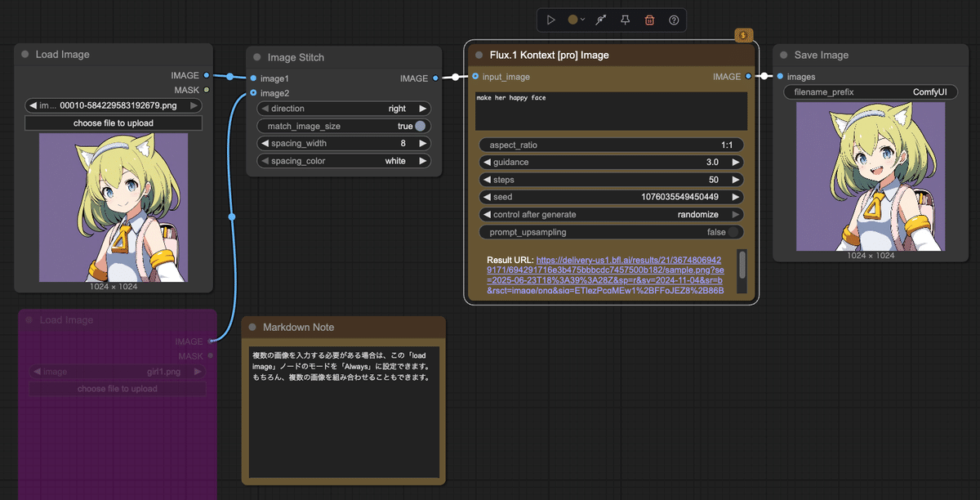This screenshot has height=500, width=980.
Task: Collapse the Markdown Note node via title dot
Action: coord(252,328)
